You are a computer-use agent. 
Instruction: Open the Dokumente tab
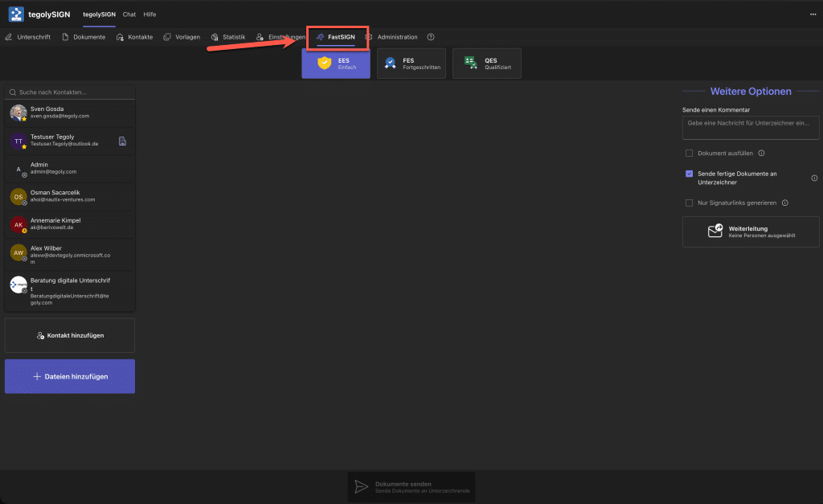84,37
